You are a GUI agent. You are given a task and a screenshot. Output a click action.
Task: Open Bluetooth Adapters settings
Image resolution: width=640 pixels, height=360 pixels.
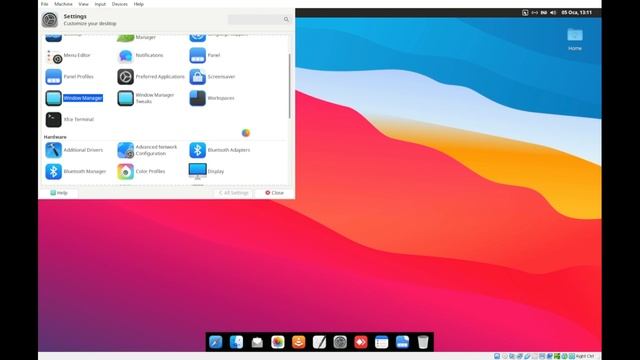220,150
